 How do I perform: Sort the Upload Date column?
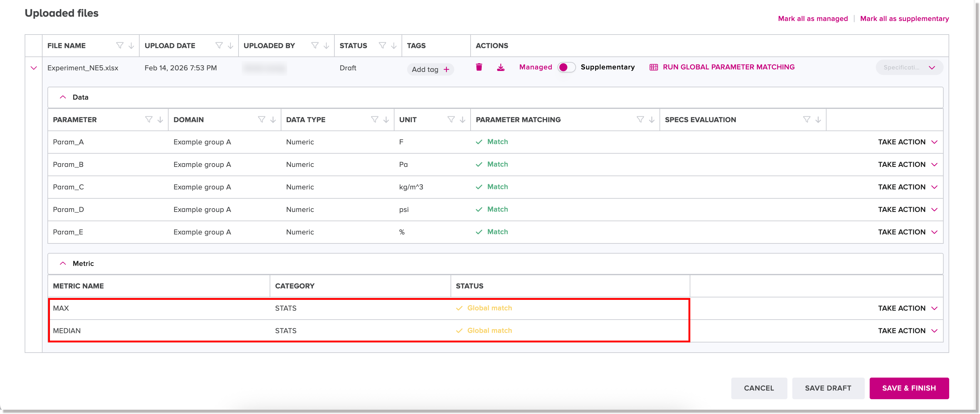[231, 46]
